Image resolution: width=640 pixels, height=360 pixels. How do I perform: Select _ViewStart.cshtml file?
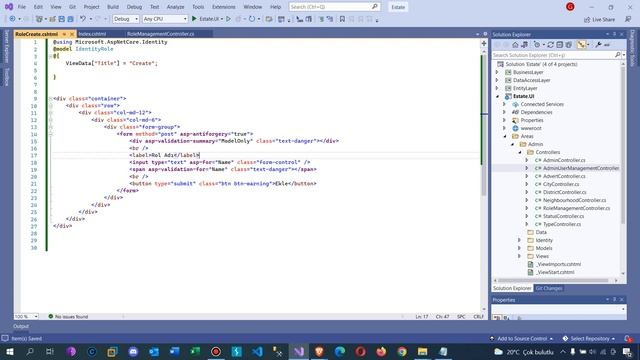[555, 272]
